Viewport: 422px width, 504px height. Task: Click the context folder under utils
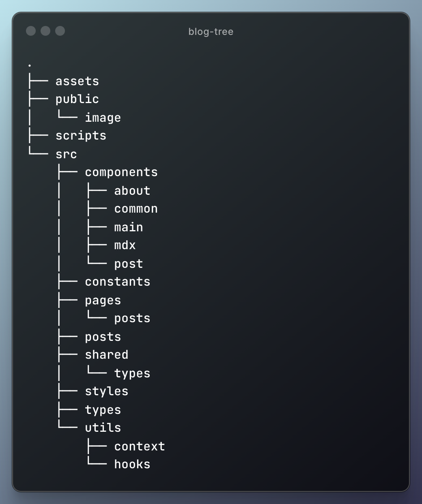click(140, 446)
